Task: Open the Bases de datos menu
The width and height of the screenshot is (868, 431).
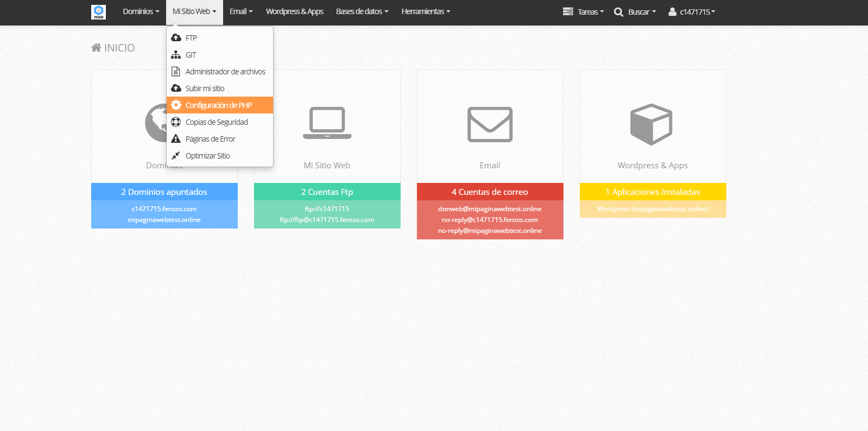Action: point(362,11)
